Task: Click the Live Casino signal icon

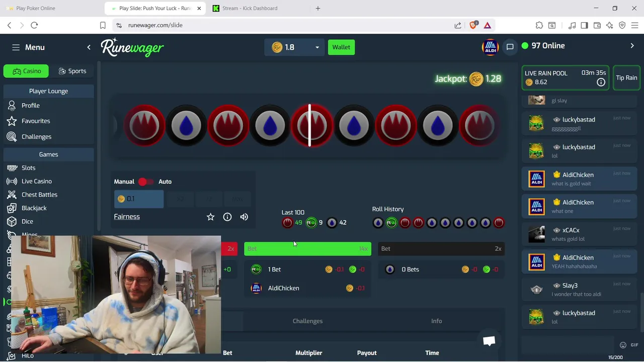Action: [12, 182]
